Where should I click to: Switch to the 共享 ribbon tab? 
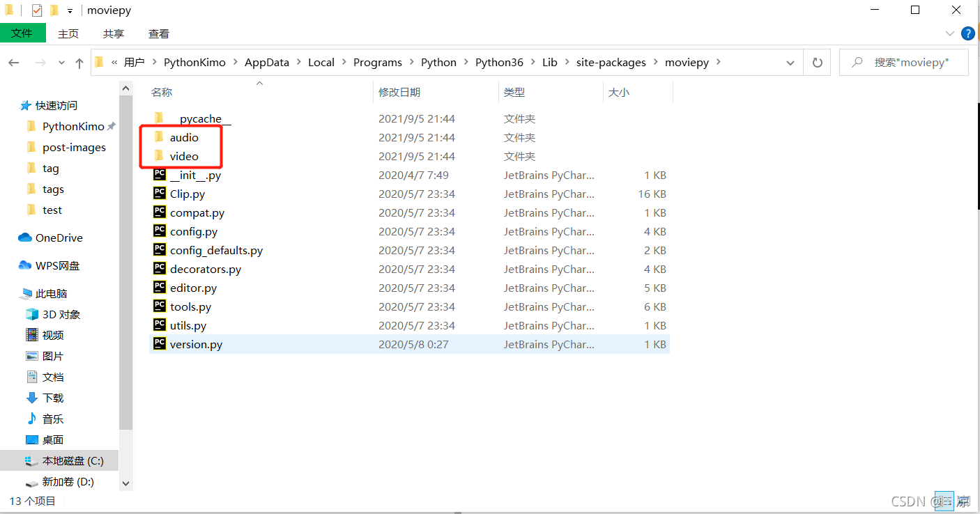114,33
